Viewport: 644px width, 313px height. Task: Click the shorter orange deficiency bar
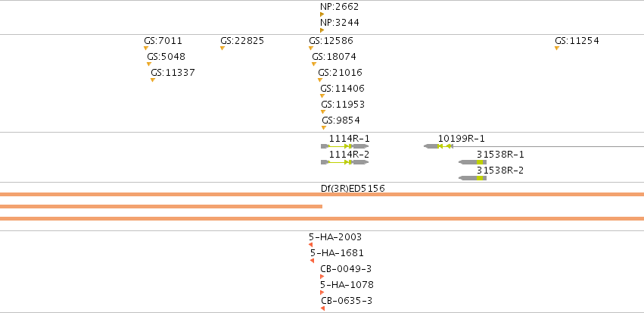coord(161,206)
